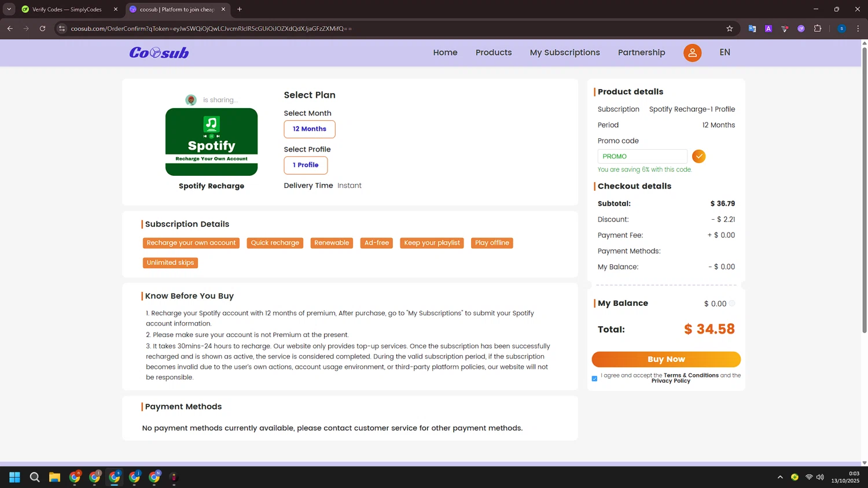Screen dimensions: 868x488
Task: Open the Windows Start menu
Action: [x=14, y=477]
